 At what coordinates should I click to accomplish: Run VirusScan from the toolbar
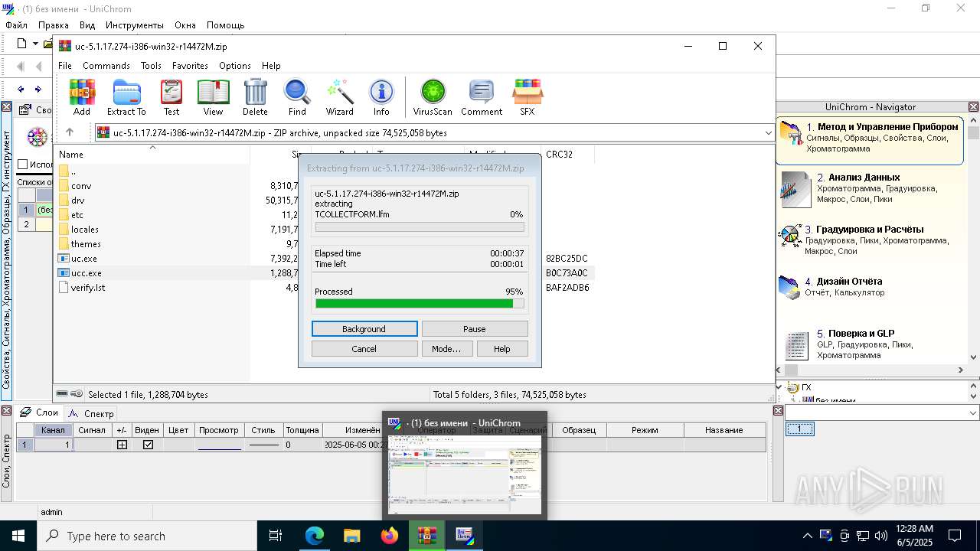433,97
